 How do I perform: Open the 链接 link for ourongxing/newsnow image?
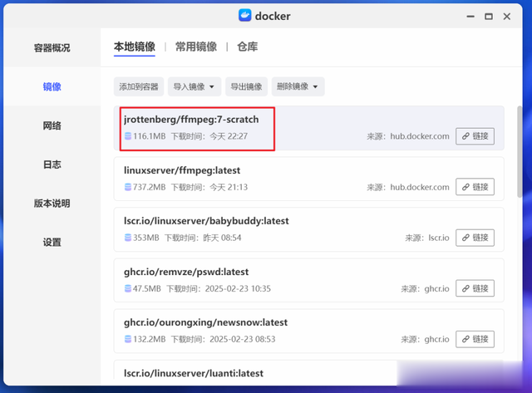click(x=475, y=339)
